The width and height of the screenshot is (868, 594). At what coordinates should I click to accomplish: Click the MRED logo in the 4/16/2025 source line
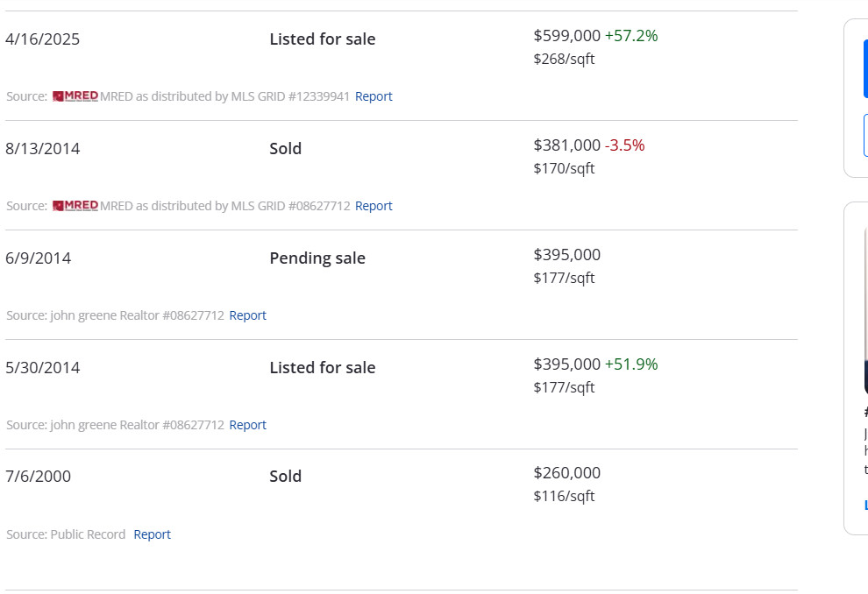tap(75, 96)
